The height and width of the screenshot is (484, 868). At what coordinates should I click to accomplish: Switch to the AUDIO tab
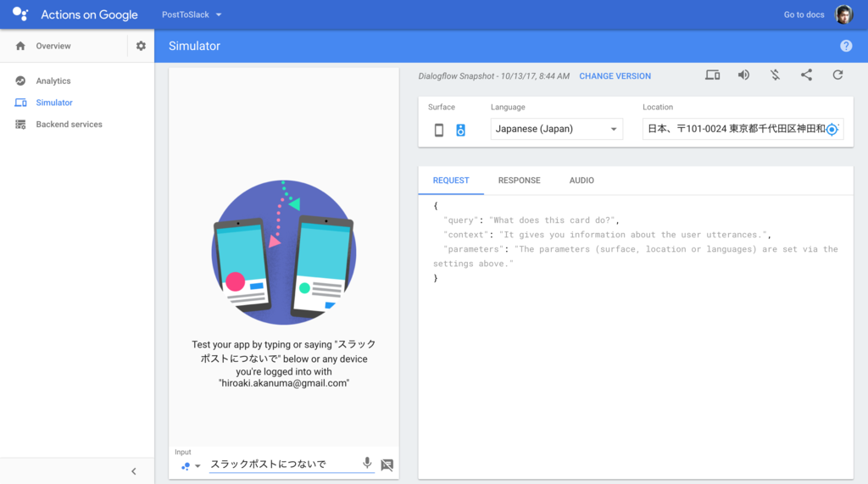[x=581, y=181]
